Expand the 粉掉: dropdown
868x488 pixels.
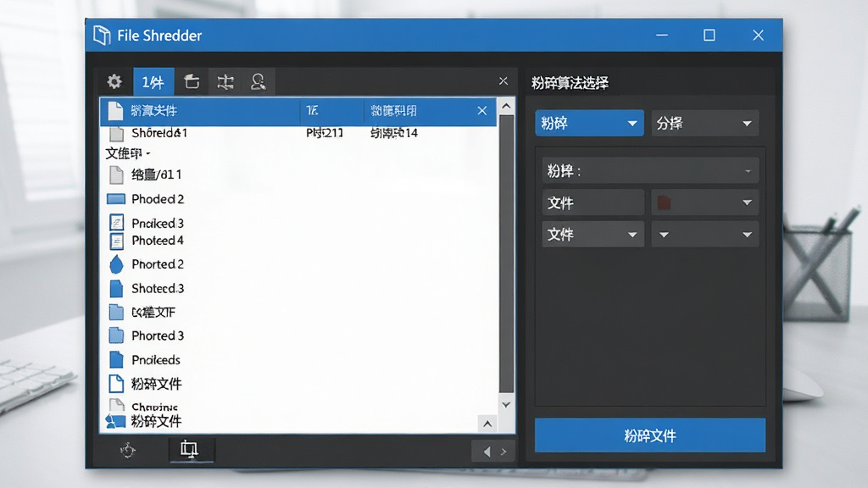[x=650, y=170]
